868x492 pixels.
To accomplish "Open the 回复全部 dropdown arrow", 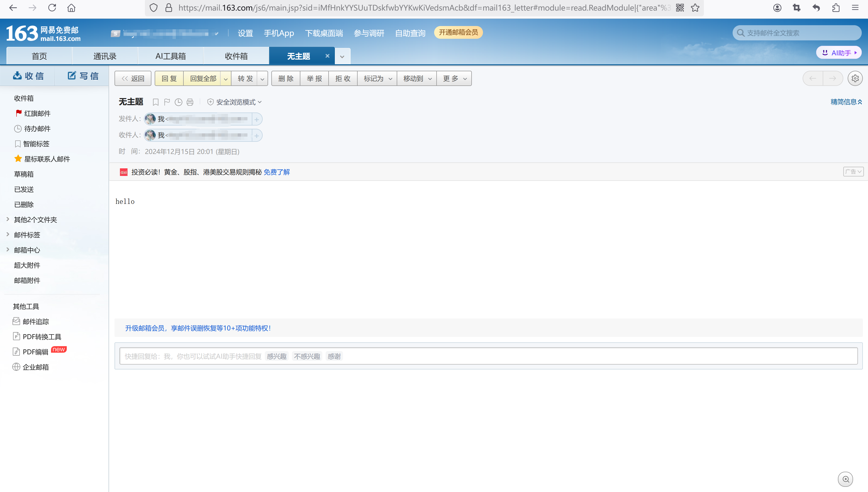I will [225, 78].
